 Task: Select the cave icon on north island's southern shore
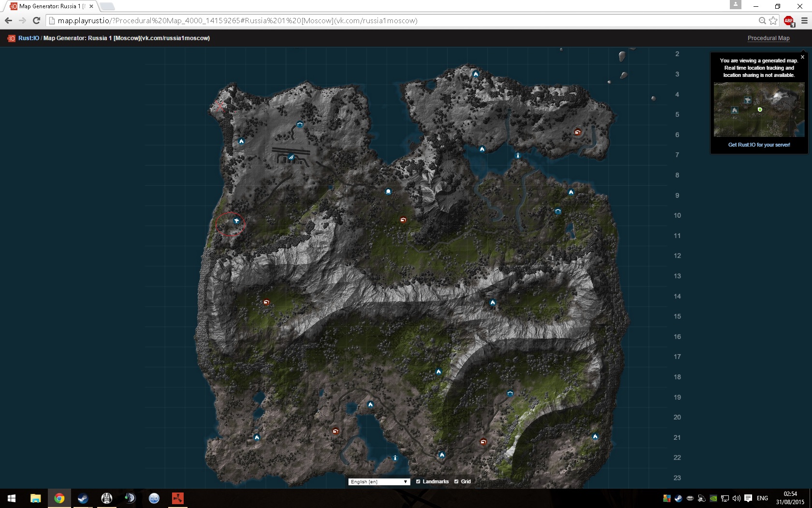pyautogui.click(x=482, y=149)
